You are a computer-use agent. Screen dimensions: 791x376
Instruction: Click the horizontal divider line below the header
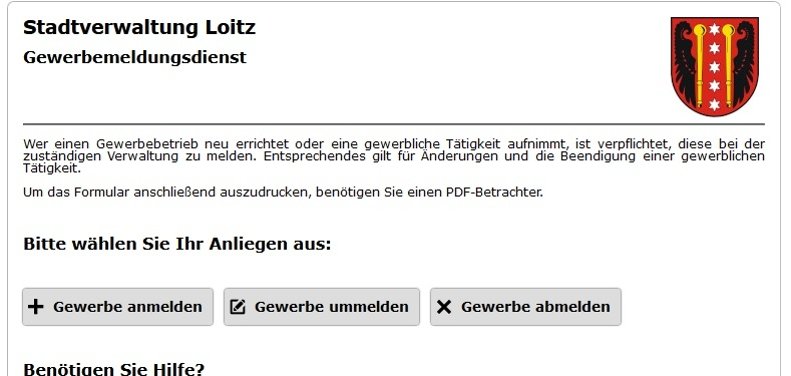pos(394,124)
